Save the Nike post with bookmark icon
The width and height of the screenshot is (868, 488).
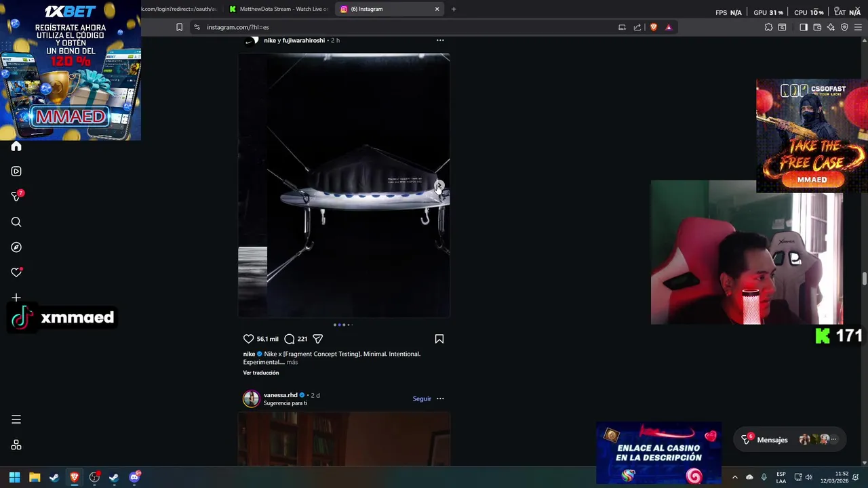[439, 339]
